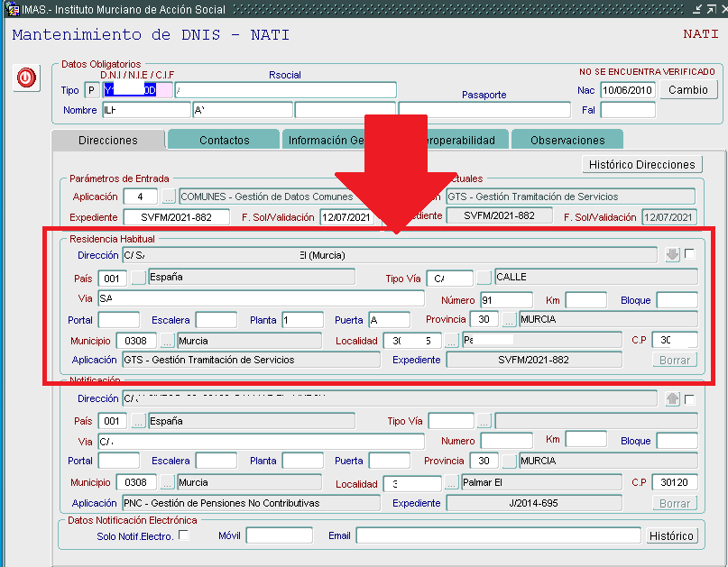Click Histórico button beside Email field
The height and width of the screenshot is (567, 728).
pyautogui.click(x=671, y=536)
